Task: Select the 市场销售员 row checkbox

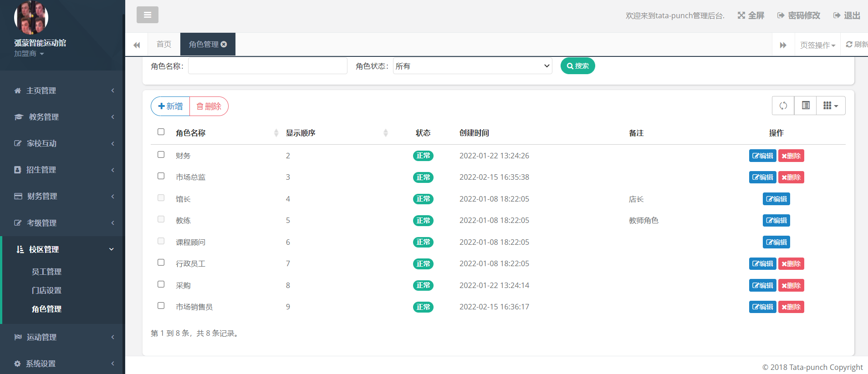Action: point(161,306)
